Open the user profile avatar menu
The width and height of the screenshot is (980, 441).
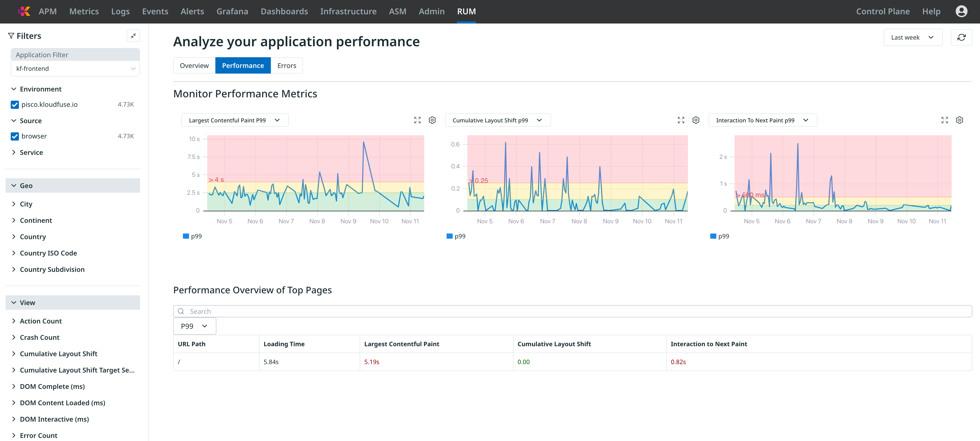961,11
